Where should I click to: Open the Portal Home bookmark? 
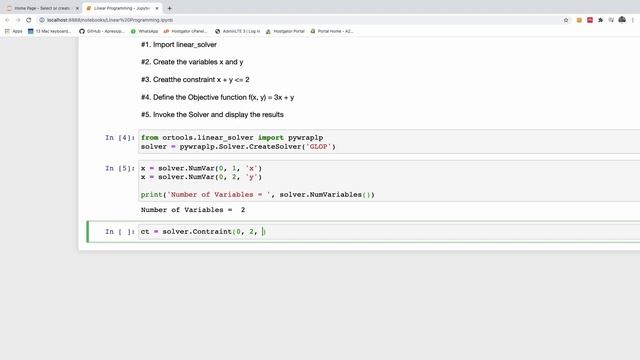pos(332,31)
